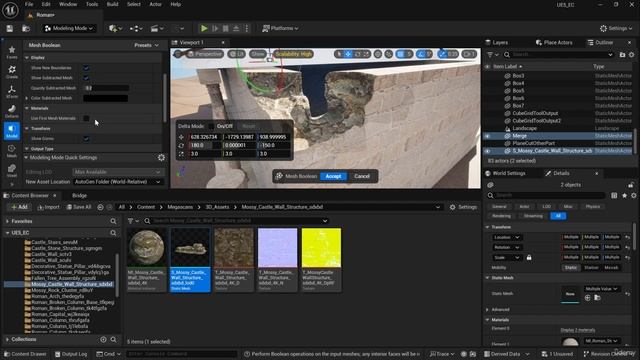
Task: Activate the translate gizmo tool in viewport
Action: (348, 54)
